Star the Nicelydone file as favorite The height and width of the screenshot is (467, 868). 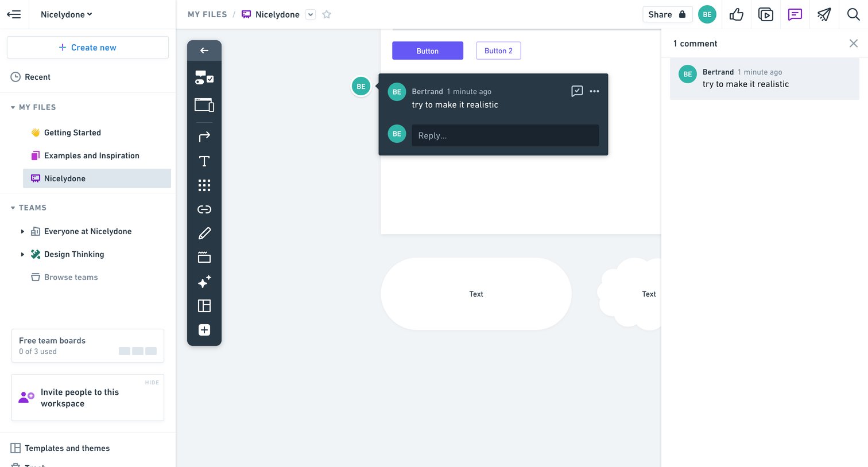click(x=327, y=14)
